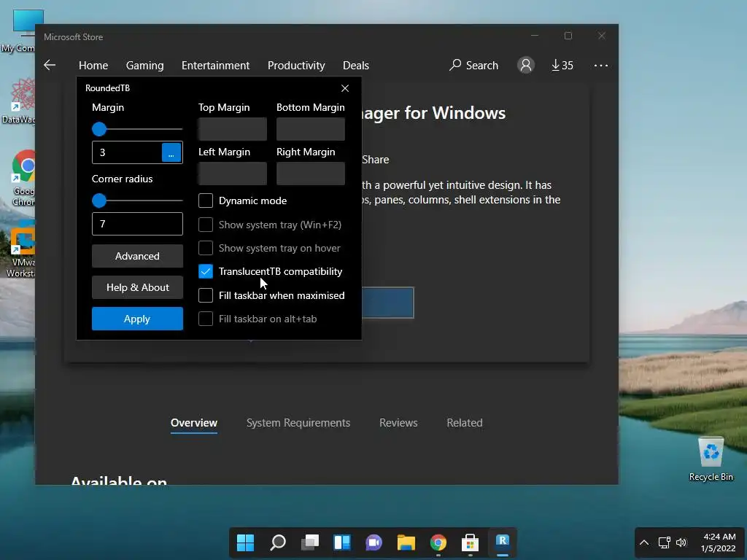Click the volume speaker tray icon

[x=681, y=542]
